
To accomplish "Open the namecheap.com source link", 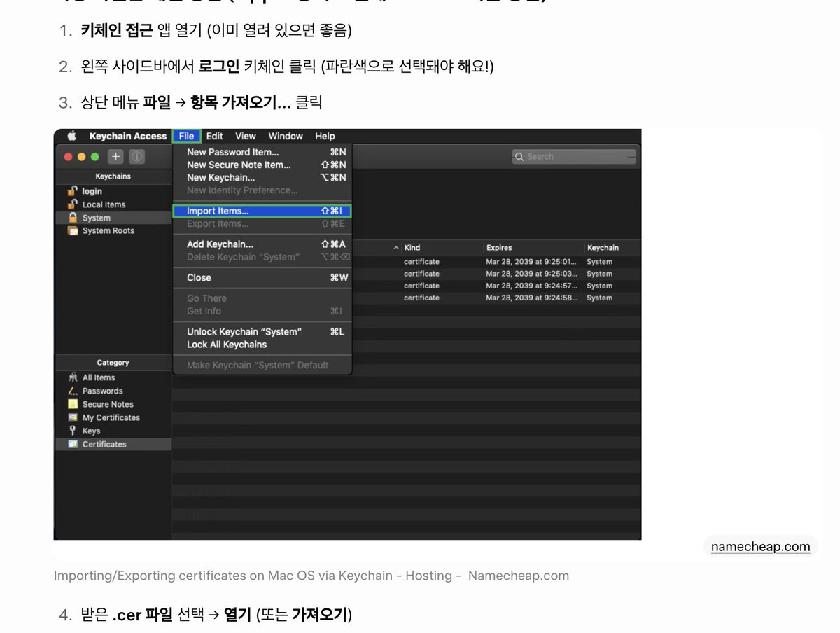I will click(760, 547).
